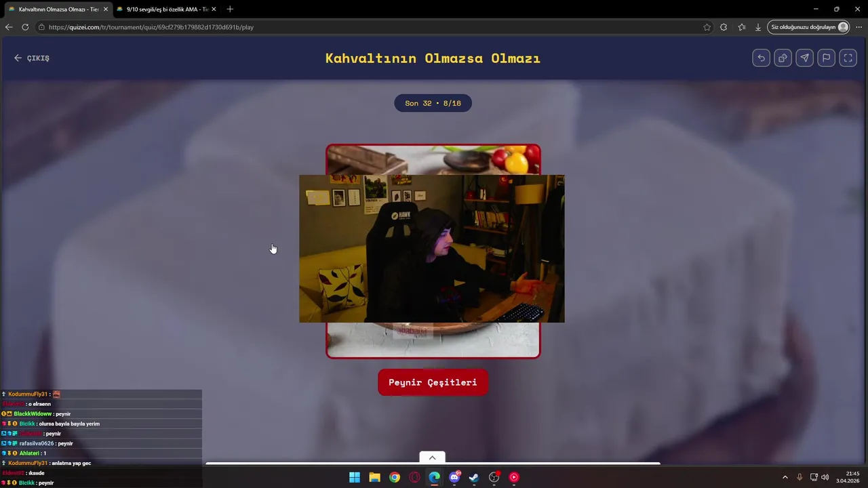Click Siz olduğunuzu doğrulayın profile button
868x488 pixels.
coord(809,27)
